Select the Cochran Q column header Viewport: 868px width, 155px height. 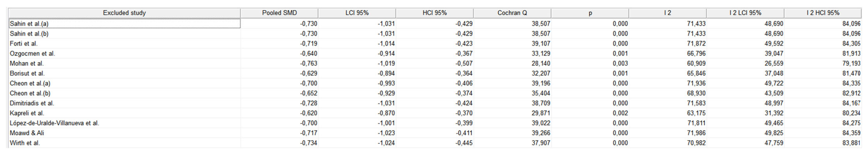click(512, 13)
